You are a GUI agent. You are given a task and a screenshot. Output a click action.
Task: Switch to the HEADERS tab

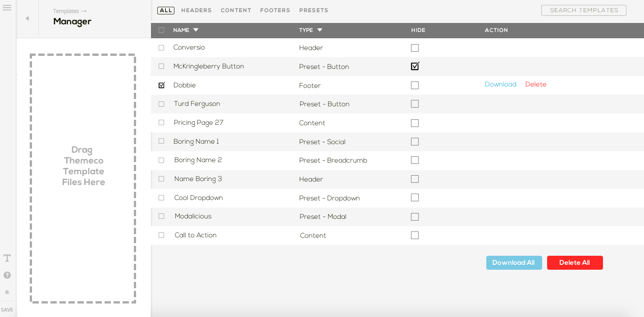pyautogui.click(x=196, y=10)
